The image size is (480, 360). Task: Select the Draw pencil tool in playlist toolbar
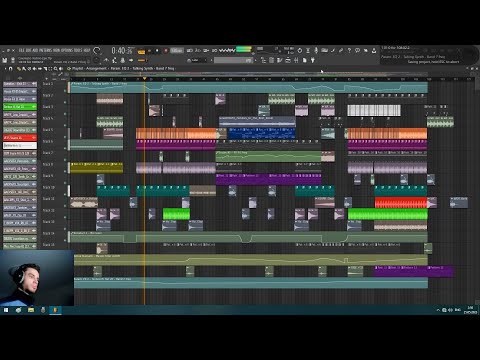pos(19,68)
